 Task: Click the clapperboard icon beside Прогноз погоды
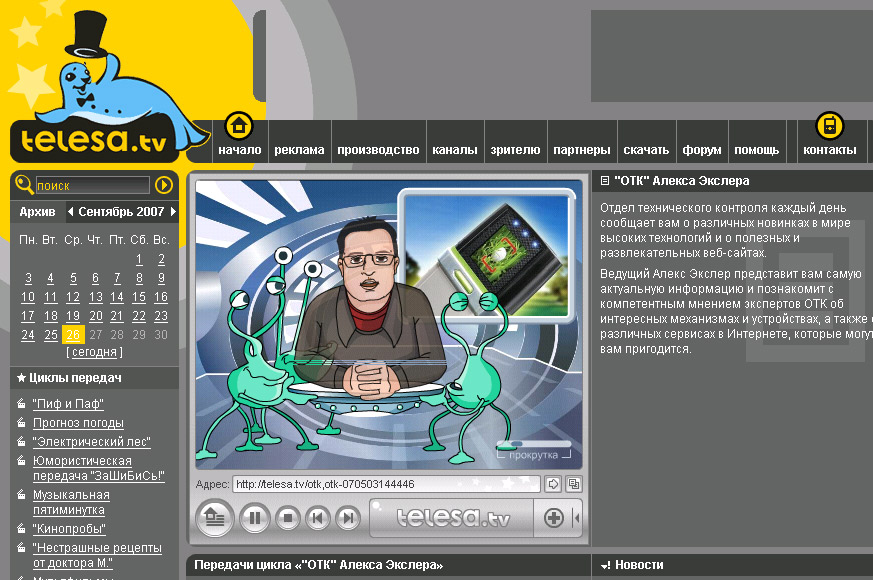21,422
